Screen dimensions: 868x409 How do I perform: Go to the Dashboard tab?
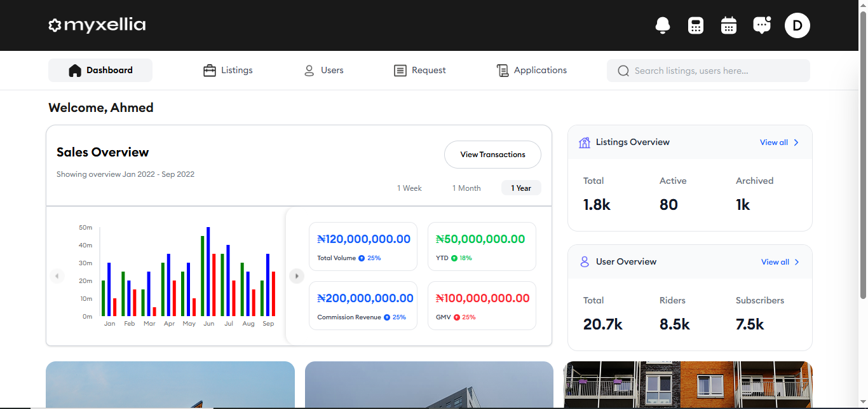pyautogui.click(x=100, y=70)
